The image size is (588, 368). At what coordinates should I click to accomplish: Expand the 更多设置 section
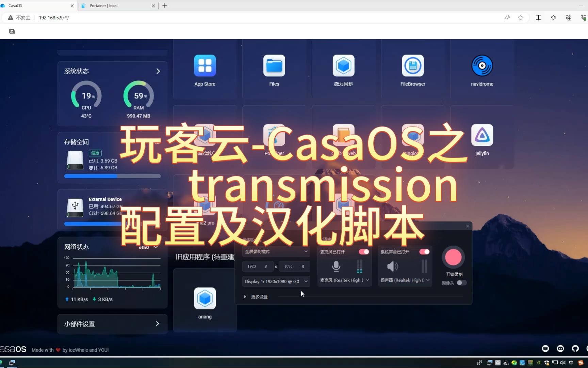(x=256, y=297)
